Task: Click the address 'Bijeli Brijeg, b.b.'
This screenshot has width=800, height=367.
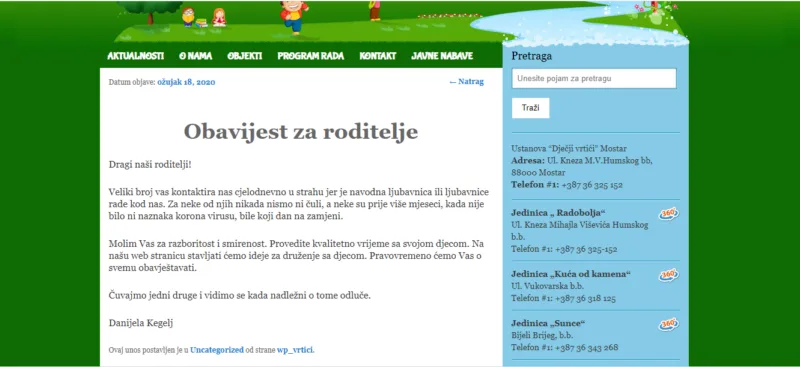Action: 542,335
